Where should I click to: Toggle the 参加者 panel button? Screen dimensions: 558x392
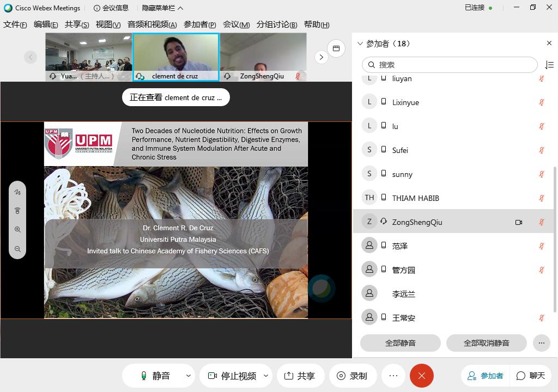(x=485, y=376)
